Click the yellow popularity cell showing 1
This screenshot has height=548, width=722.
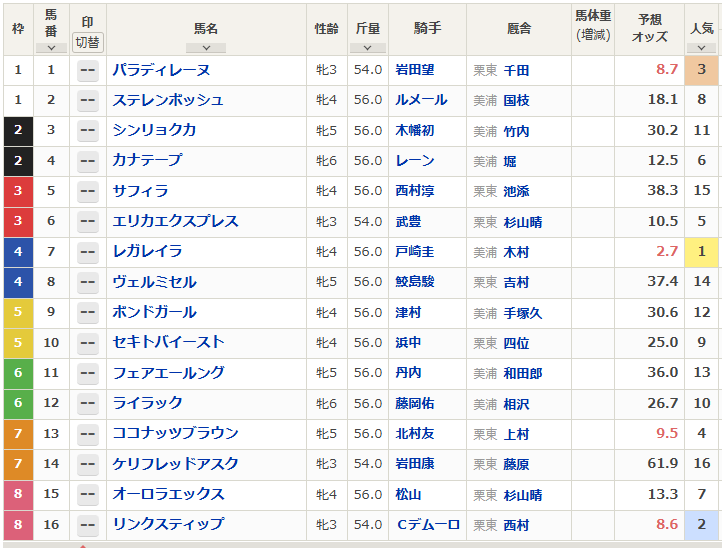tap(702, 252)
